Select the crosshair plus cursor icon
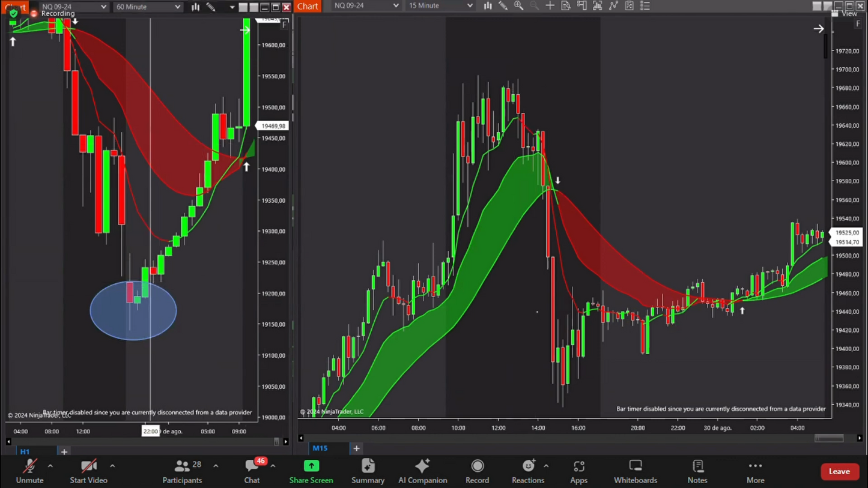This screenshot has height=488, width=868. pos(550,6)
